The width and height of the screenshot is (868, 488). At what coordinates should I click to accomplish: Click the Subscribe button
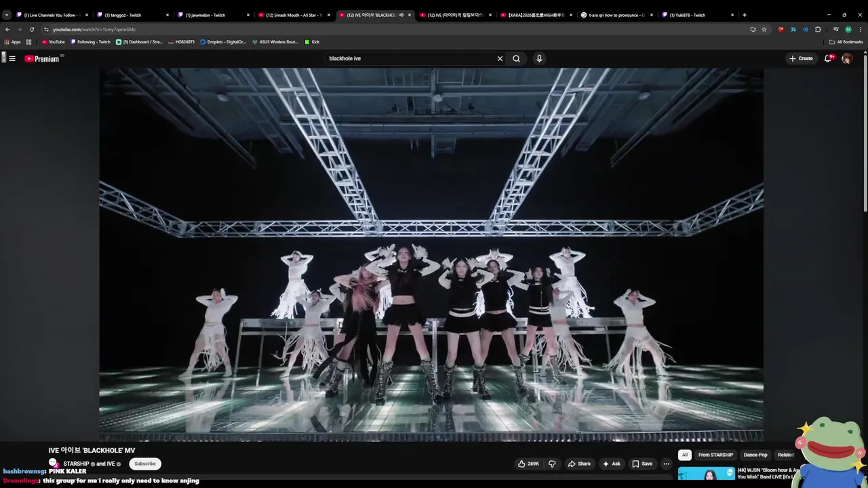[145, 464]
